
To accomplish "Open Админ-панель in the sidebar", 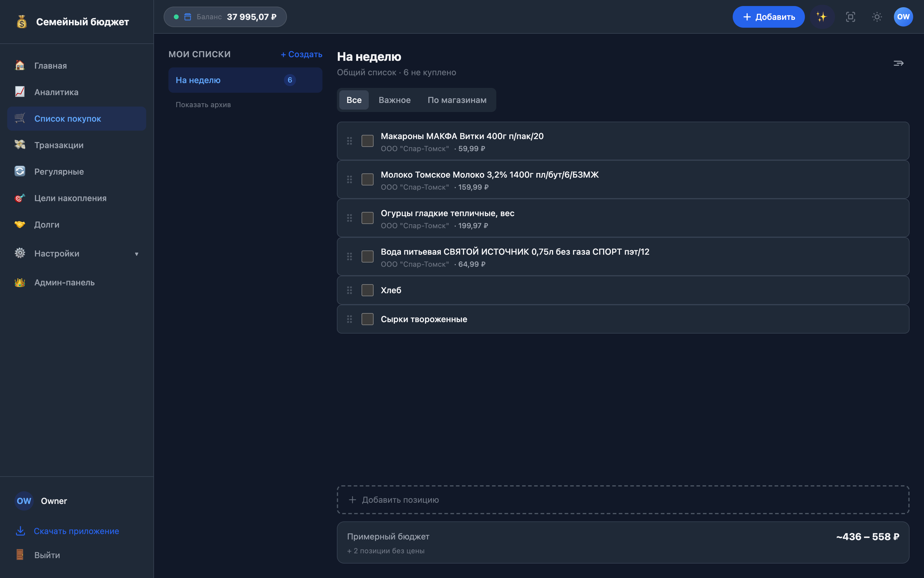I will coord(77,282).
